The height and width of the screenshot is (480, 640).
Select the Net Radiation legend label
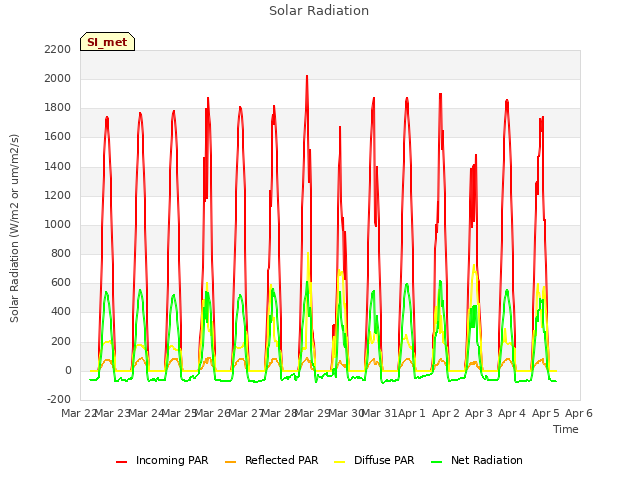[x=487, y=460]
